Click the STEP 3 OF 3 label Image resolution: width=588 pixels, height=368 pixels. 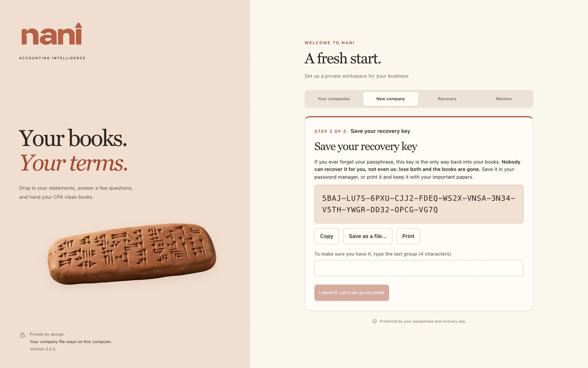330,131
